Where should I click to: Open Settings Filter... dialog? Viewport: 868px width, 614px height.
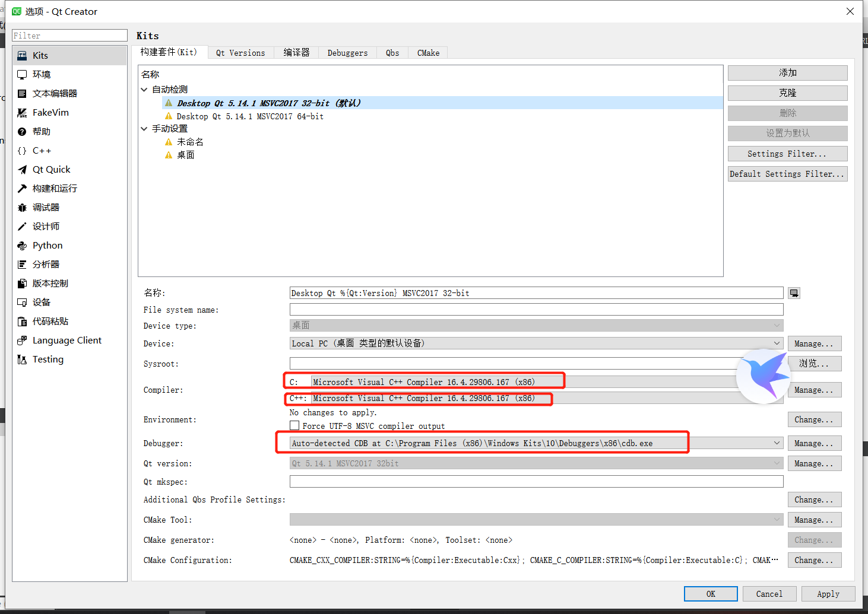(788, 154)
